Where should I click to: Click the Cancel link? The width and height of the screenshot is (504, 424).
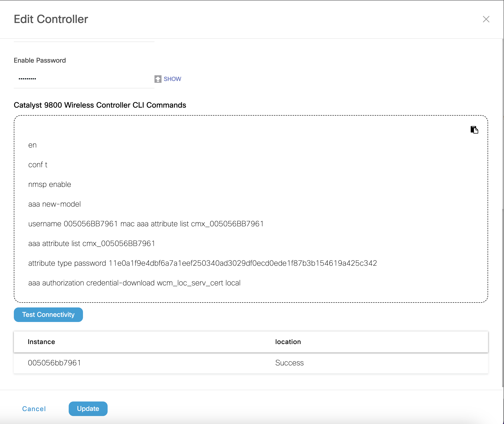tap(34, 409)
